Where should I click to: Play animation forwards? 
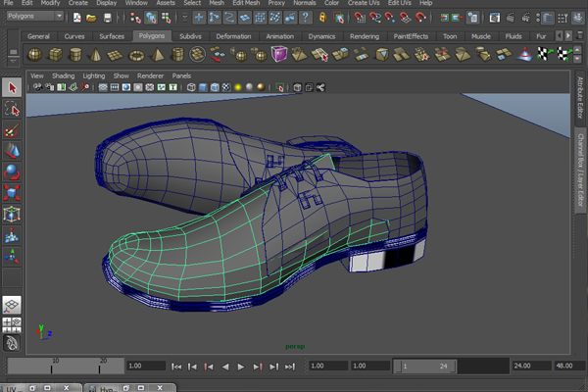[x=241, y=367]
